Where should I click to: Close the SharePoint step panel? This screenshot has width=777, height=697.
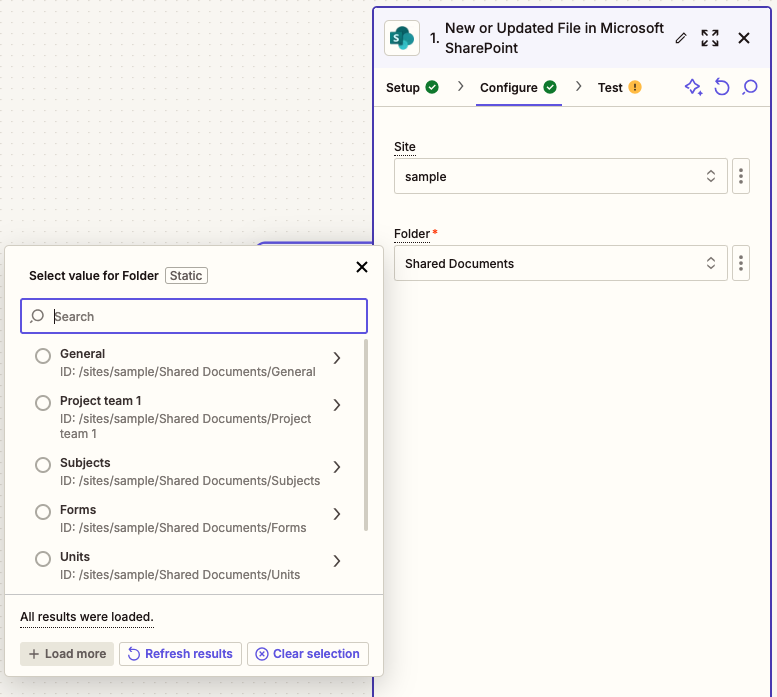[x=744, y=38]
